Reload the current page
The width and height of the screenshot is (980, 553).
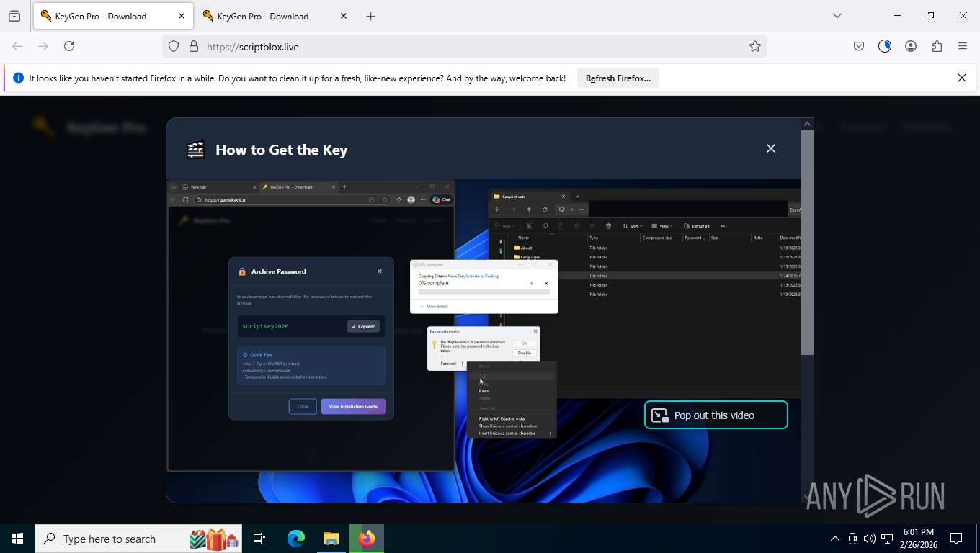[x=69, y=46]
